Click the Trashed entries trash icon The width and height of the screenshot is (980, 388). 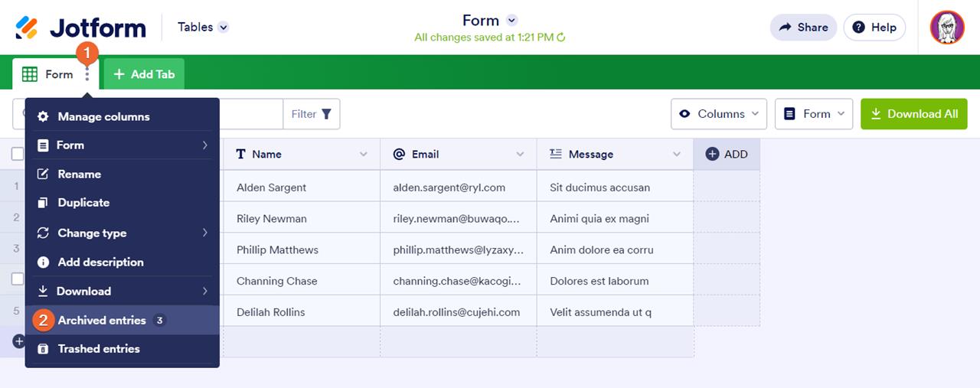(43, 349)
